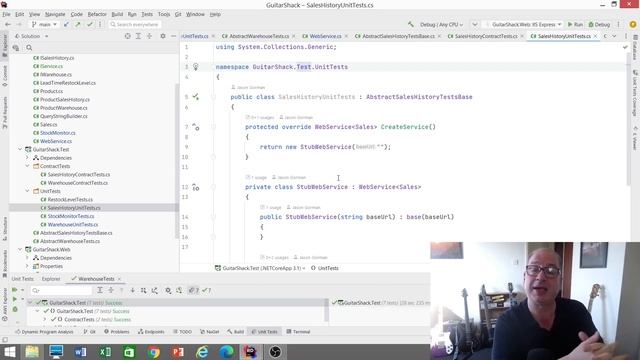The image size is (640, 360).
Task: Click the UnitTests breadcrumb under the editor
Action: (x=325, y=268)
